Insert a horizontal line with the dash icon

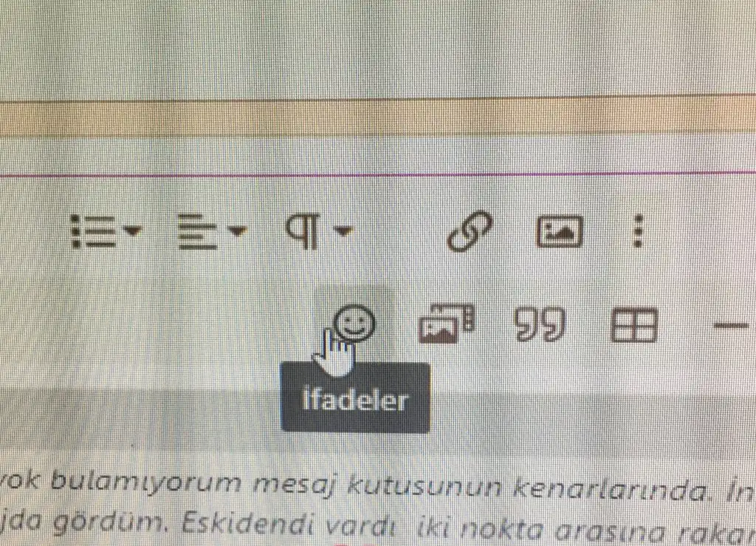(x=731, y=326)
